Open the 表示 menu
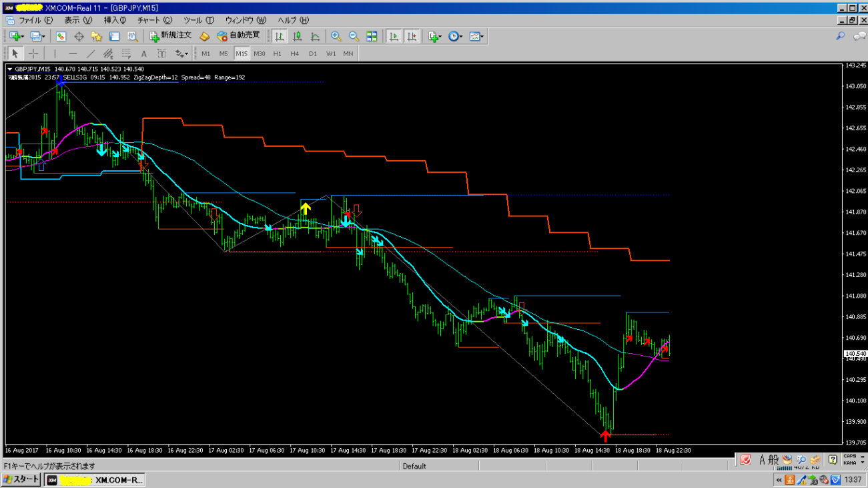868x488 pixels. pos(78,20)
